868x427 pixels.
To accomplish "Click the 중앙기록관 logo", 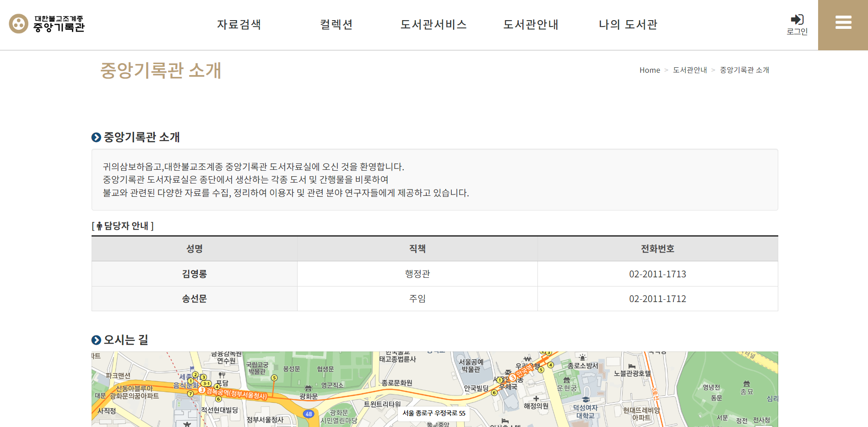I will (47, 24).
